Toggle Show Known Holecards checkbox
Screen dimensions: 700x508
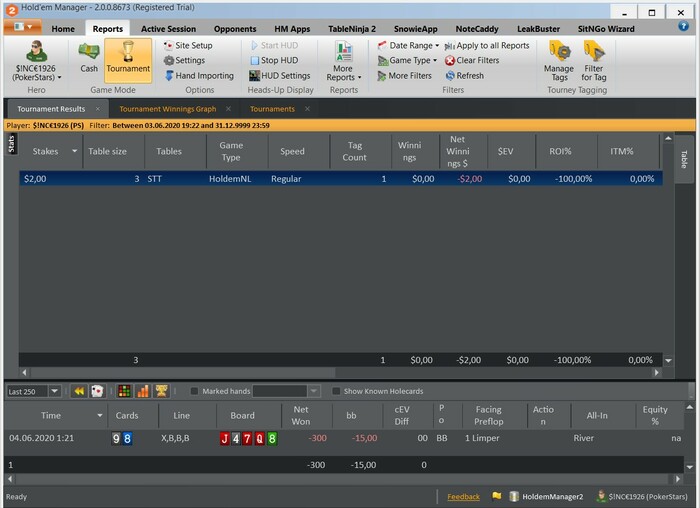click(x=336, y=391)
